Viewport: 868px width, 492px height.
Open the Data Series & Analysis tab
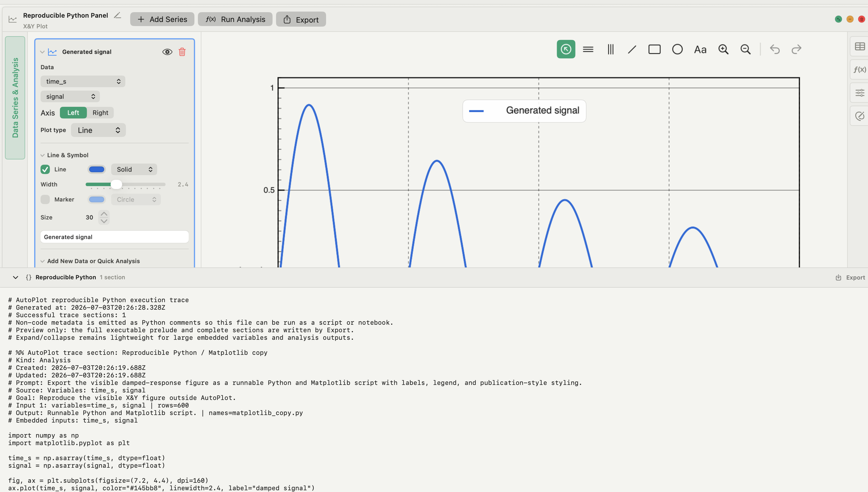coord(15,98)
